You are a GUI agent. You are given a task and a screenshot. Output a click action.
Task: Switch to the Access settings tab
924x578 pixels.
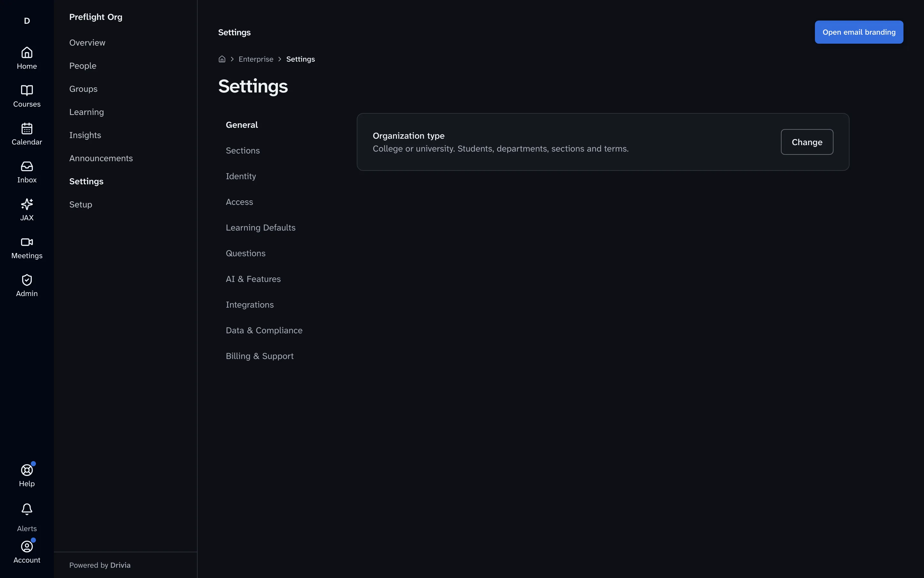239,202
